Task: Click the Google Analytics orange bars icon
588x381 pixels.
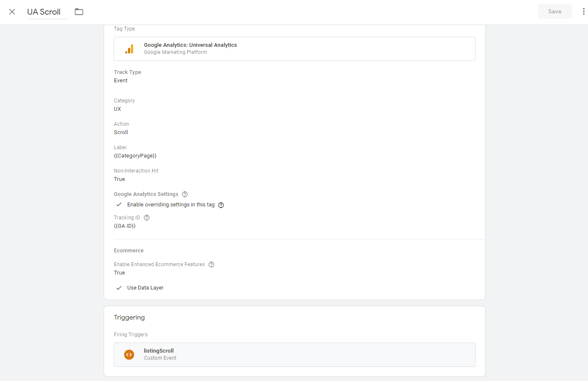Action: (x=130, y=49)
